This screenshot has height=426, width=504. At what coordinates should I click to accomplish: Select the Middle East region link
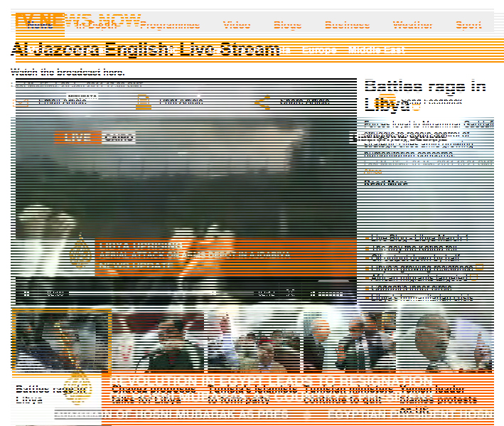(x=376, y=50)
